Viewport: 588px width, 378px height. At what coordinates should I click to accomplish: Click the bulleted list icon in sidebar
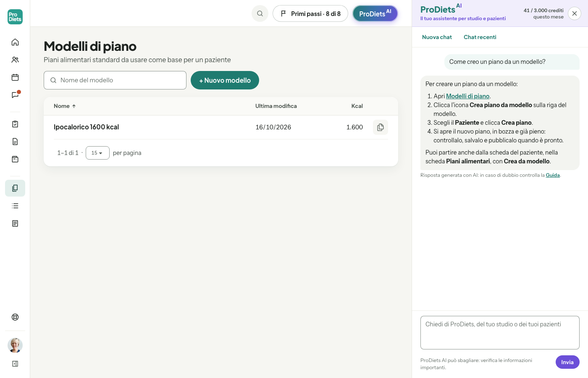tap(15, 206)
